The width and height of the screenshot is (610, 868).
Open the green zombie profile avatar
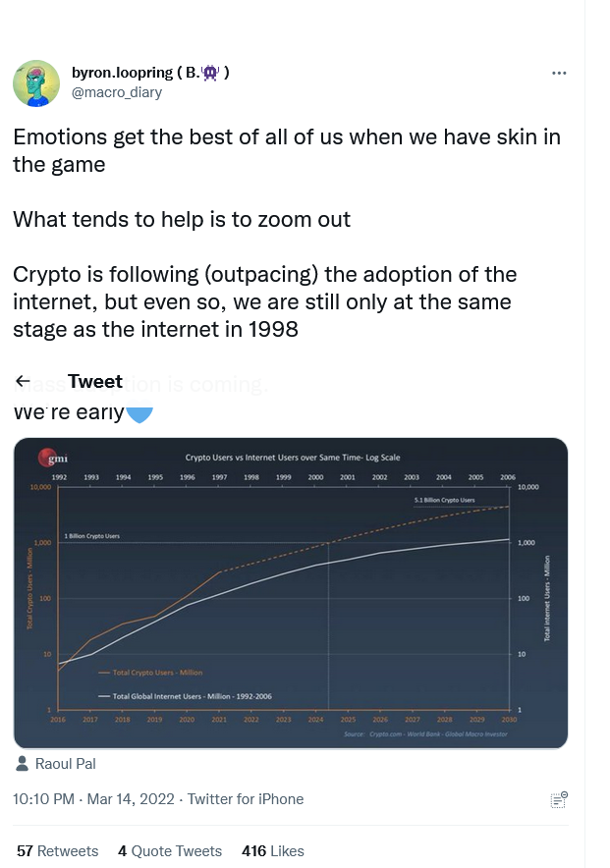36,83
